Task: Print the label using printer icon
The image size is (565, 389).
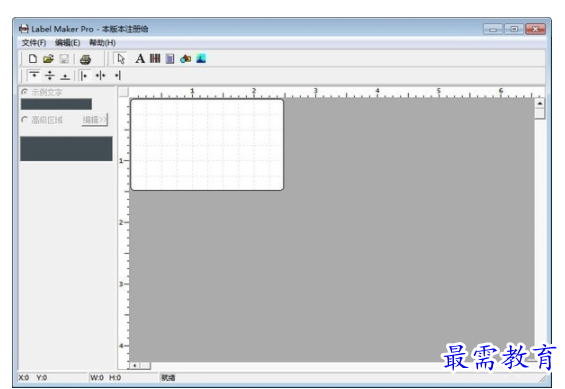Action: (x=85, y=59)
